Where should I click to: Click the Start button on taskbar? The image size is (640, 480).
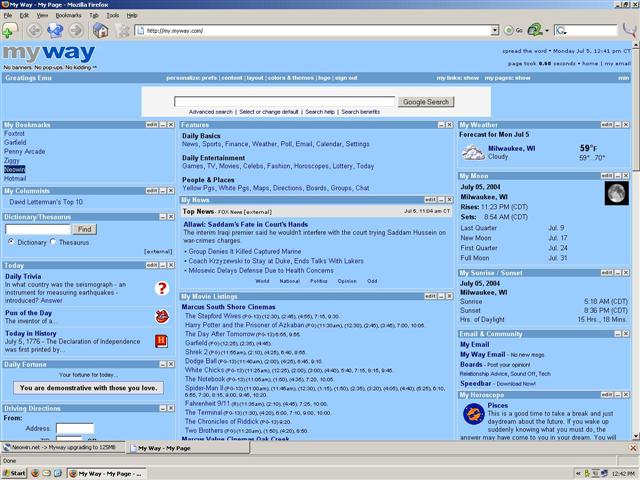coord(18,472)
